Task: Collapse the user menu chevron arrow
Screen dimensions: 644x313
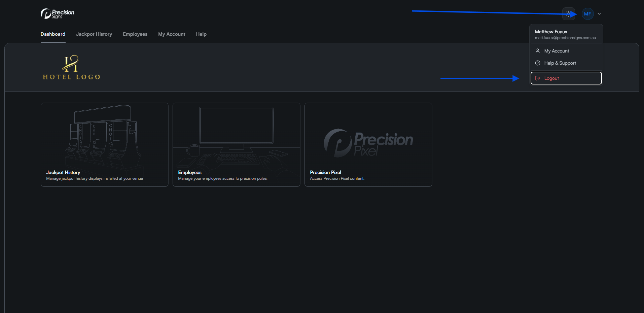Action: coord(599,14)
